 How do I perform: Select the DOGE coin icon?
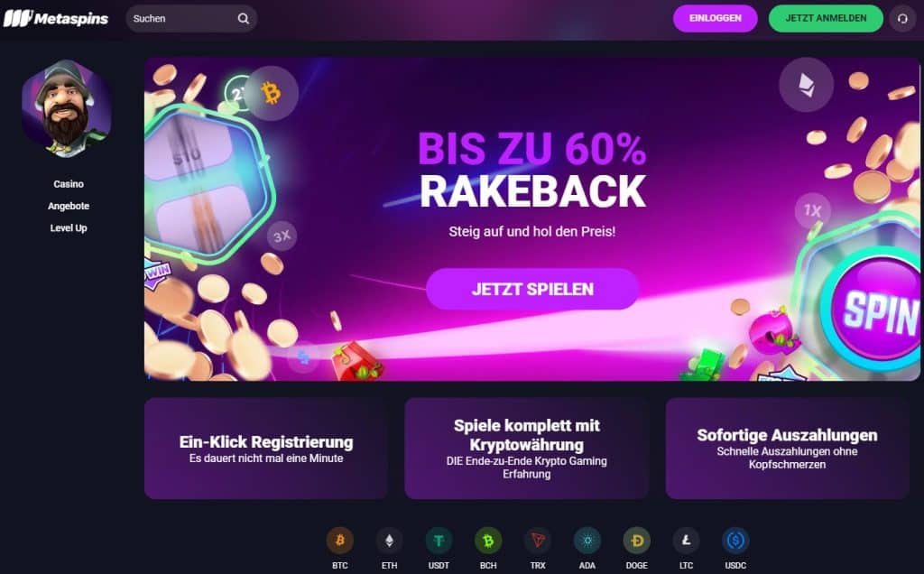click(636, 541)
